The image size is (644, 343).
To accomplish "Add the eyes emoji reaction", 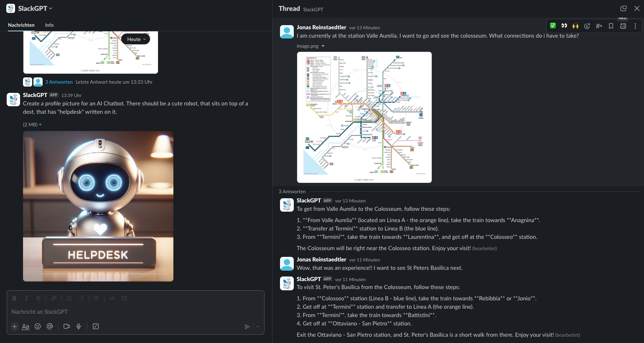I will pyautogui.click(x=564, y=26).
